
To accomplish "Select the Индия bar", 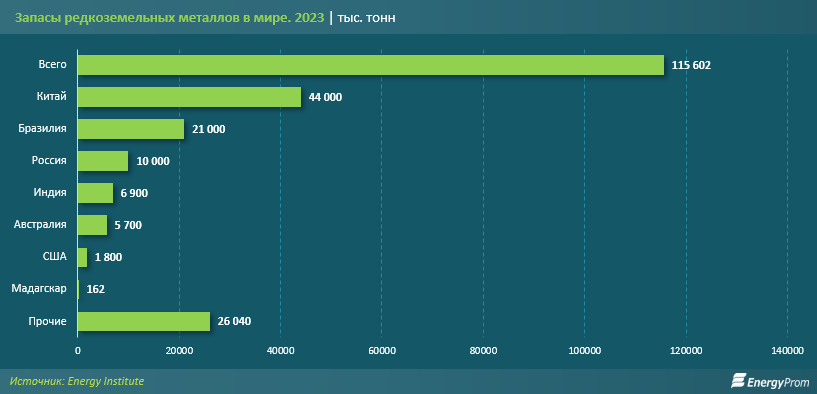I will 95,193.
